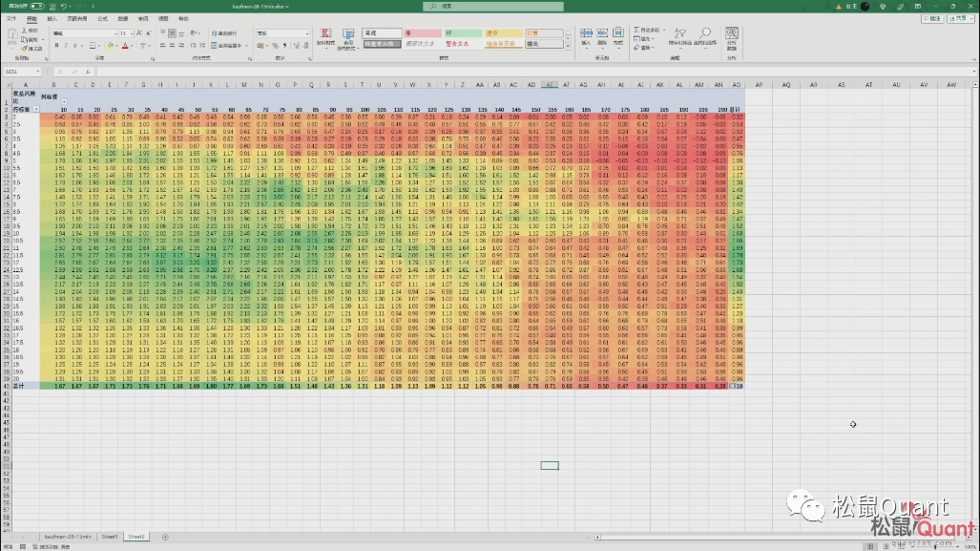
Task: Select the Bad red cell style
Action: [x=423, y=32]
